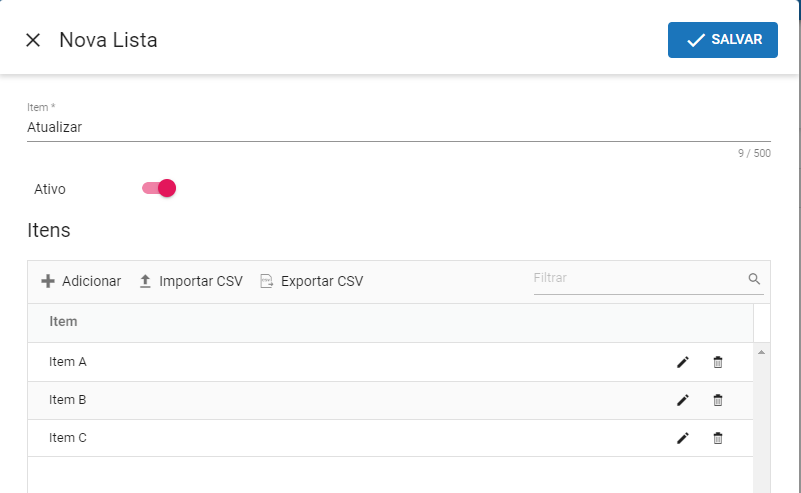Screen dimensions: 801x493
Task: Click the SALVAR button
Action: pos(722,40)
